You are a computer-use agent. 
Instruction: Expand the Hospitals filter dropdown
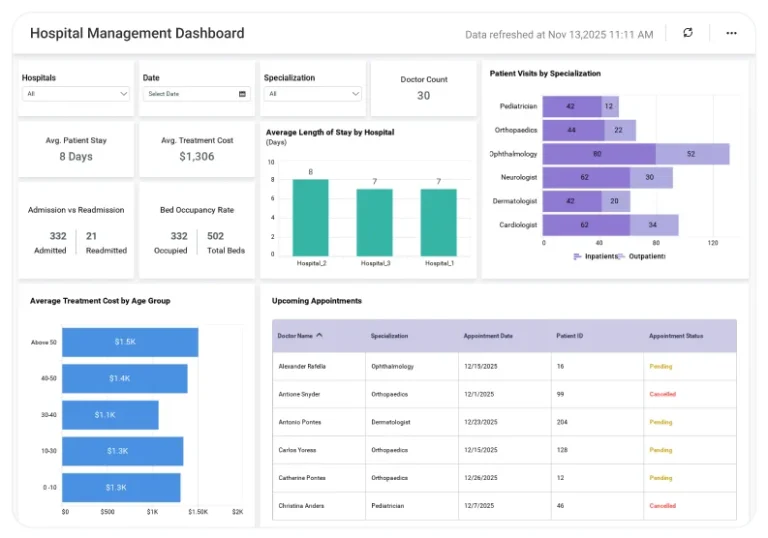[123, 94]
